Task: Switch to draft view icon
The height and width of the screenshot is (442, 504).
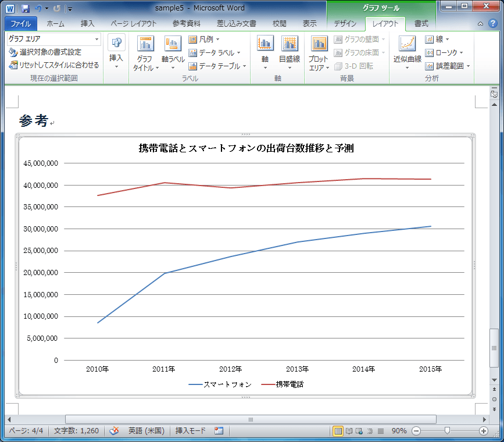Action: 381,431
